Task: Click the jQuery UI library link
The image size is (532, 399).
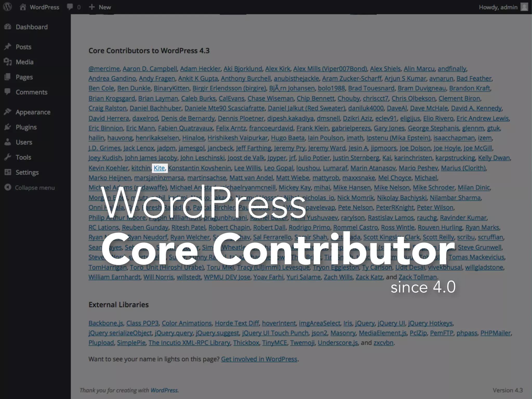Action: click(391, 323)
